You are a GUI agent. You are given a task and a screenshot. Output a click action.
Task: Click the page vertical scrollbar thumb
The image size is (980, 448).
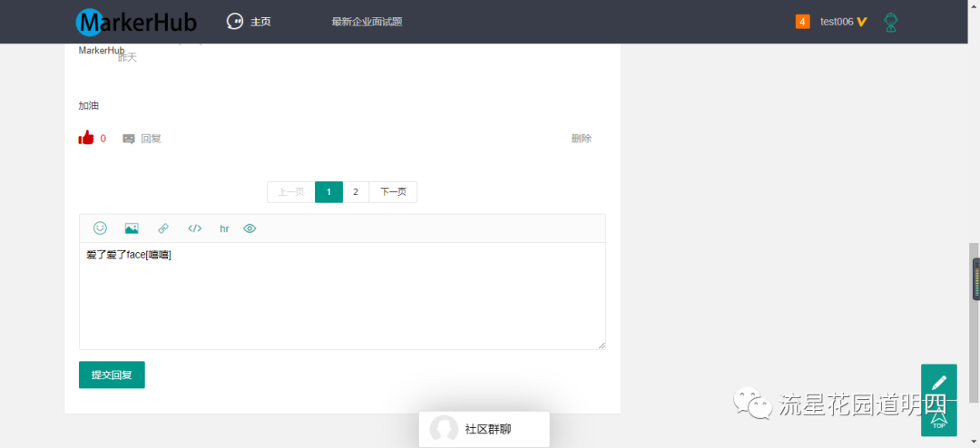(x=975, y=322)
